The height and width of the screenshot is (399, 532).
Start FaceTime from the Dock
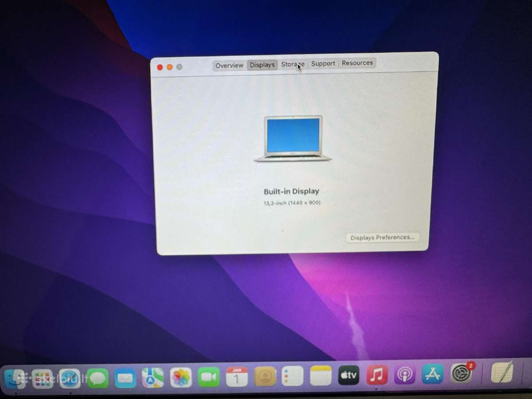[209, 377]
